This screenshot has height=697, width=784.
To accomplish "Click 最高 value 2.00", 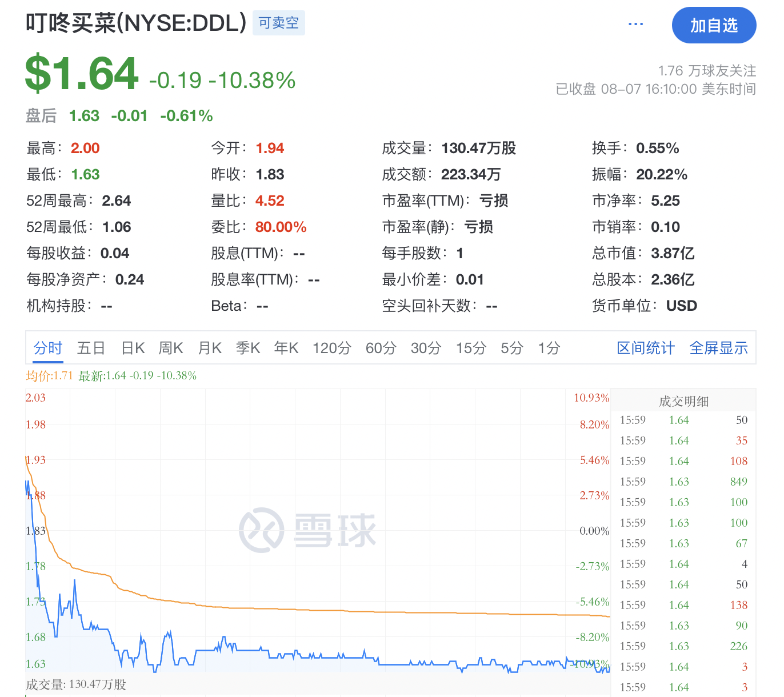I will [85, 148].
